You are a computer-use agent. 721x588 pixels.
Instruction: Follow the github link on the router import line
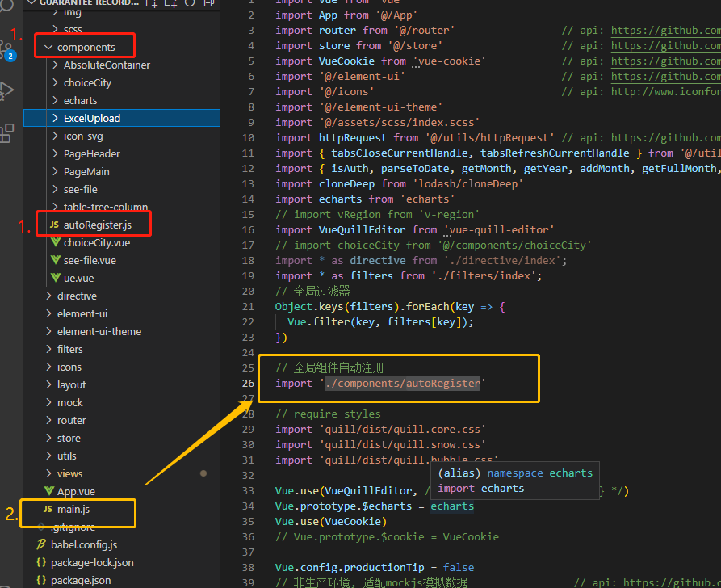pos(666,31)
